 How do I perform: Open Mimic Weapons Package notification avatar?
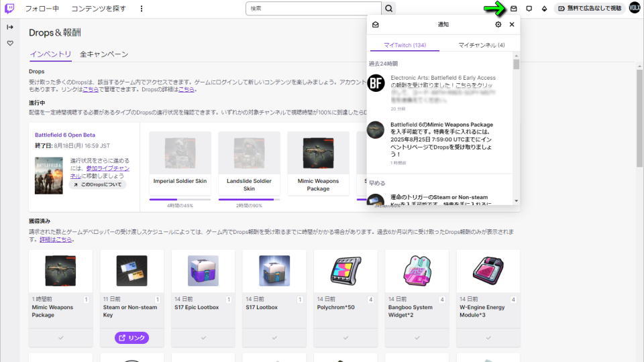click(x=376, y=129)
